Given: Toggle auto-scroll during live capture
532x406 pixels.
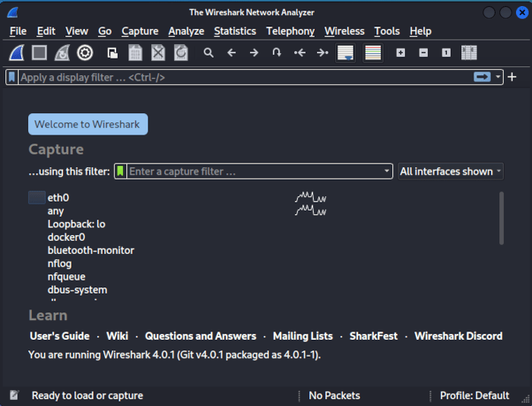Looking at the screenshot, I should coord(345,53).
